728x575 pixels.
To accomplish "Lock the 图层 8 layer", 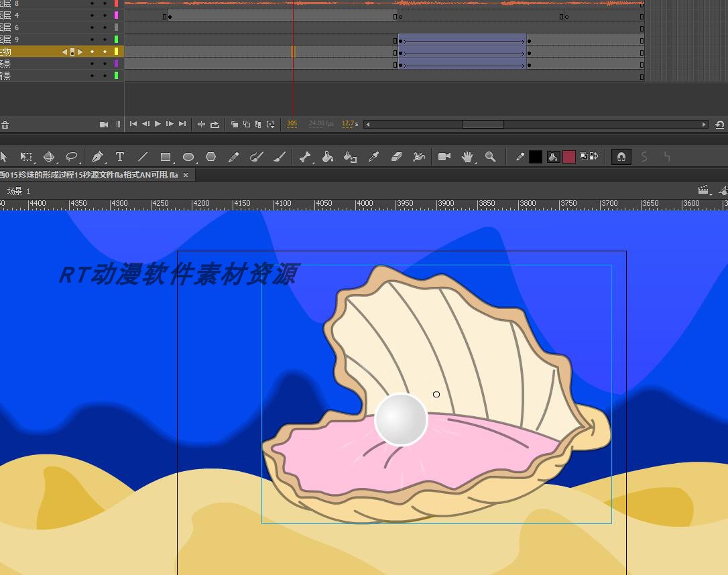I will click(x=105, y=4).
